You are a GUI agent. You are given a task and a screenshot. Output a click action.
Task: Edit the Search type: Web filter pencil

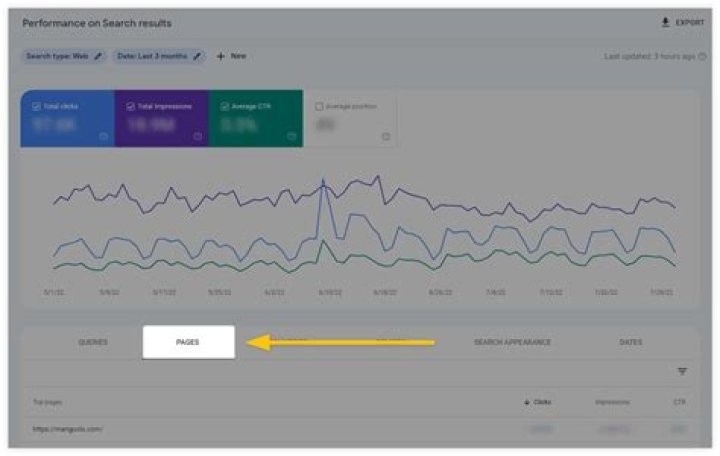[x=98, y=56]
